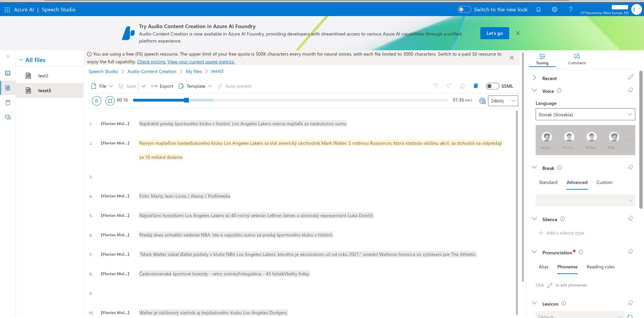This screenshot has width=644, height=318.
Task: Click the blue bookmark icon
Action: click(x=476, y=86)
